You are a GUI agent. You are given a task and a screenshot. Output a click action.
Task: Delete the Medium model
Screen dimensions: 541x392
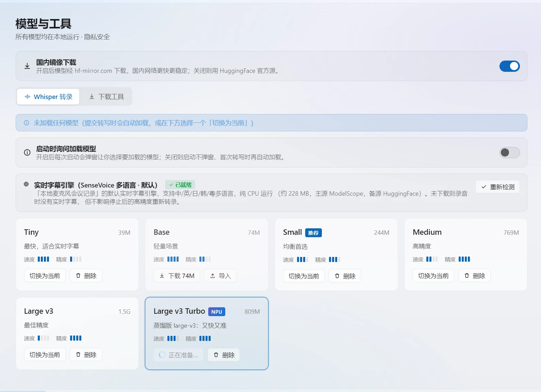pyautogui.click(x=474, y=276)
